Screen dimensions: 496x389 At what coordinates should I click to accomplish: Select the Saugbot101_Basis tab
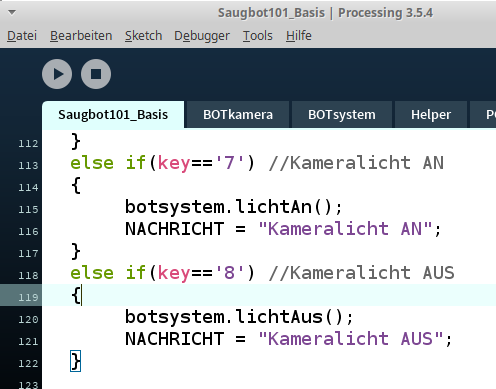(x=113, y=115)
